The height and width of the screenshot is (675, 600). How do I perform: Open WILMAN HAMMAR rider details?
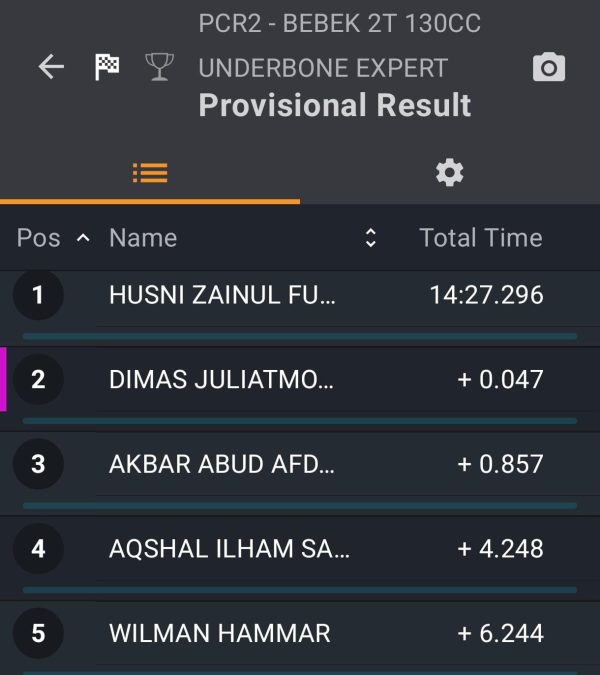coord(300,633)
